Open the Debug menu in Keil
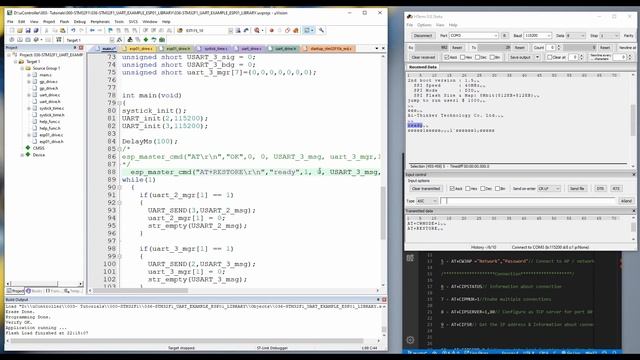 [80, 22]
